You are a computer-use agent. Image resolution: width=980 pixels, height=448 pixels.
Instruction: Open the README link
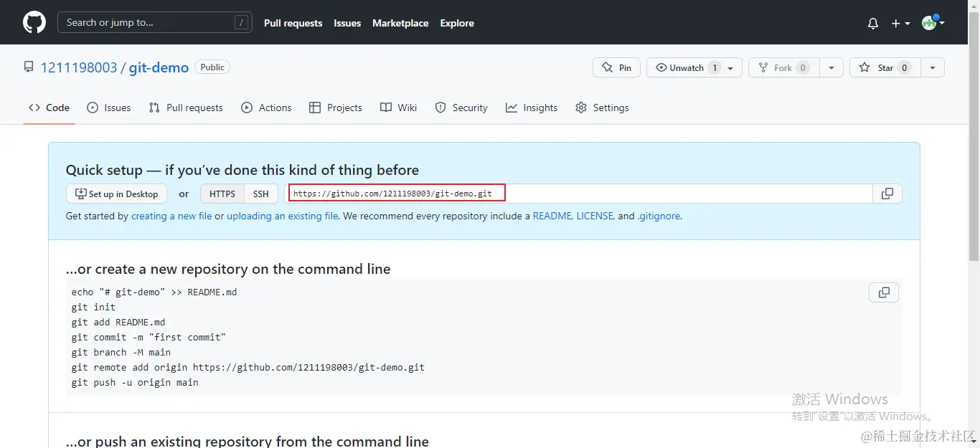tap(552, 216)
